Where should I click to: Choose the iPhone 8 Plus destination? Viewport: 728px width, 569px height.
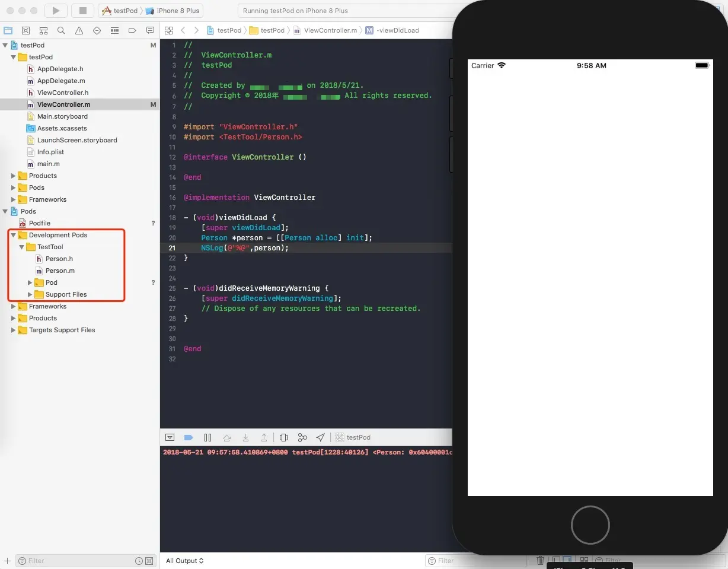[x=173, y=11]
